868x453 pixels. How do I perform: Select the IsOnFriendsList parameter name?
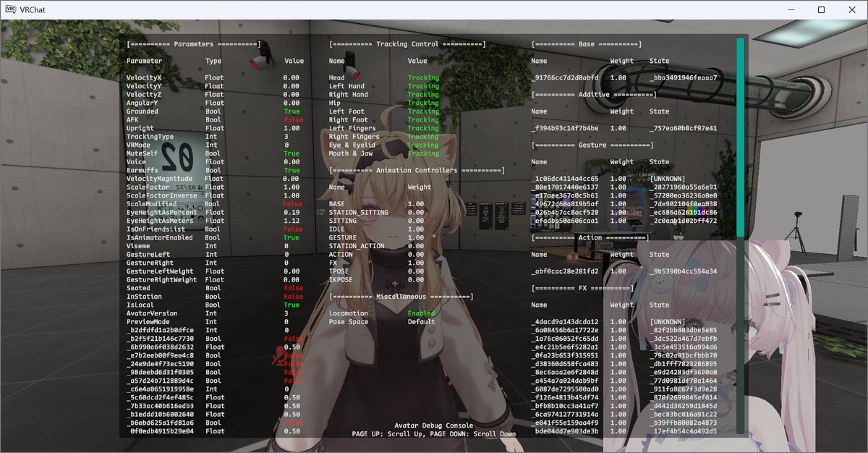[x=158, y=229]
